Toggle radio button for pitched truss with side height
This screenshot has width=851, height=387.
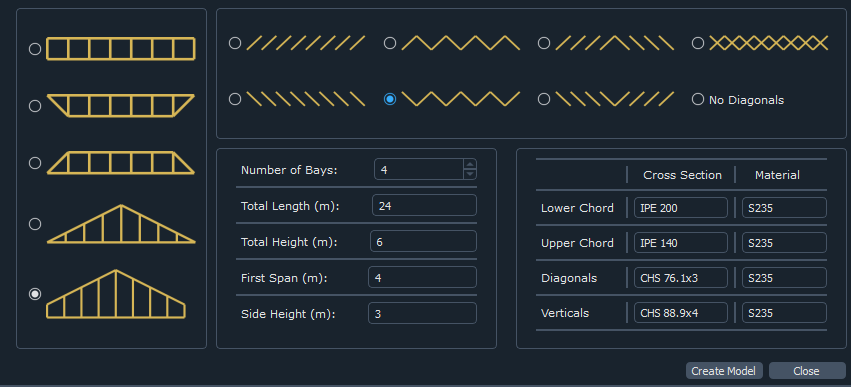coord(35,294)
